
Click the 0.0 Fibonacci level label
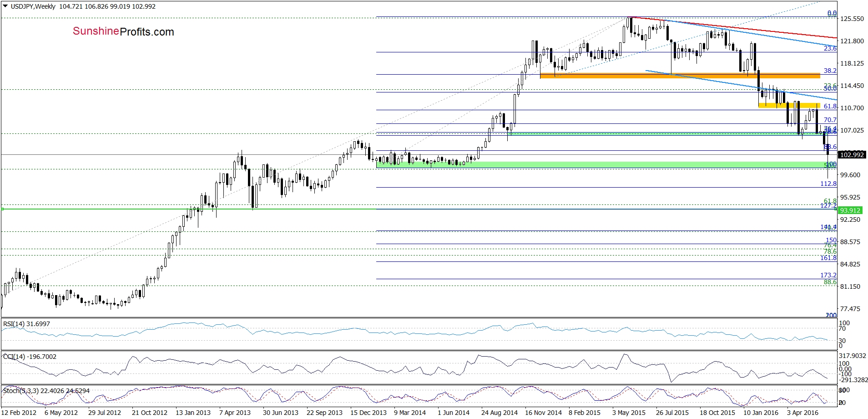[832, 13]
